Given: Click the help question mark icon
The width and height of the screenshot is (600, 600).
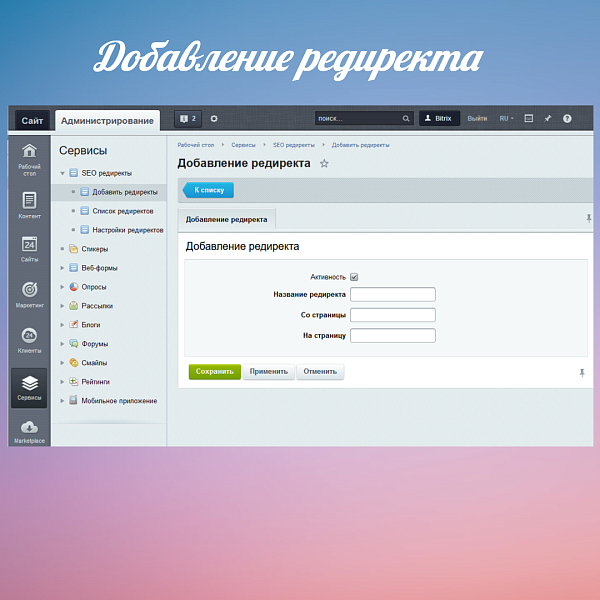Looking at the screenshot, I should tap(567, 118).
